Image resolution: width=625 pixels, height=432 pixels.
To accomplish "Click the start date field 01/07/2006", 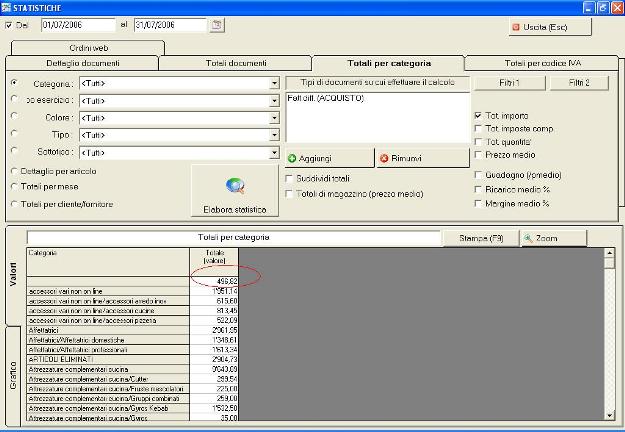I will [78, 25].
